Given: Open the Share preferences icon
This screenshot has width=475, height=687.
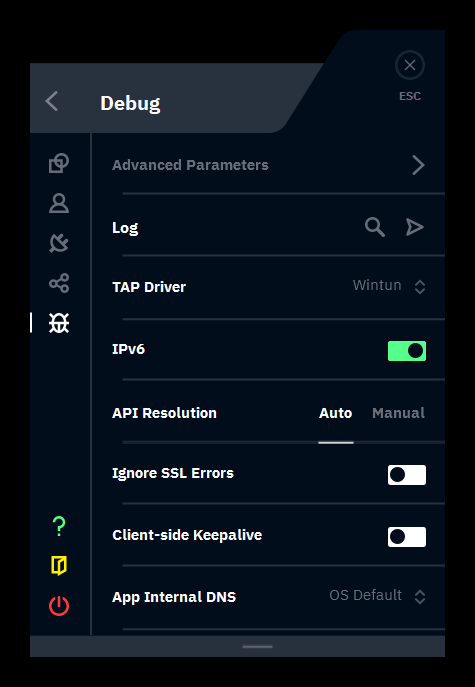Looking at the screenshot, I should click(x=59, y=283).
